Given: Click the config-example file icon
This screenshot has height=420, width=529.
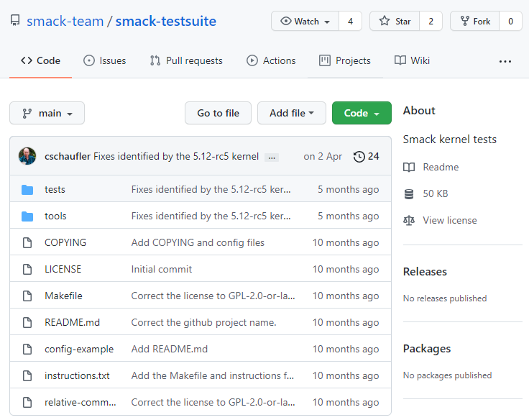Looking at the screenshot, I should [x=27, y=349].
